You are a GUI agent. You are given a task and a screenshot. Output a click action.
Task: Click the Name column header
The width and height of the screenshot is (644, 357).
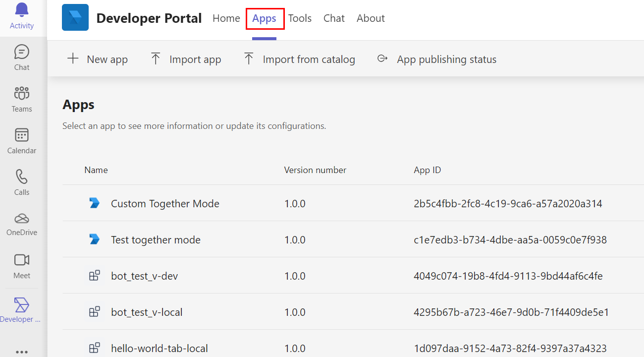coord(96,170)
